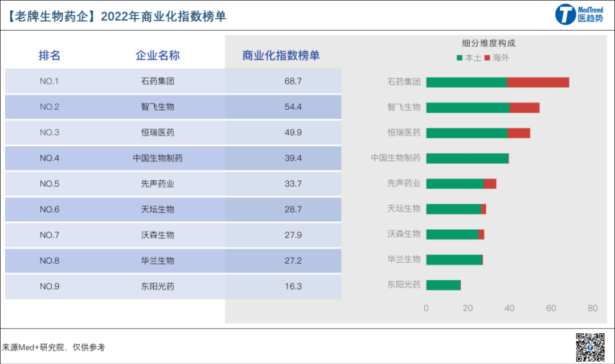615x364 pixels.
Task: Select the NO.8 rank cell
Action: 50,260
